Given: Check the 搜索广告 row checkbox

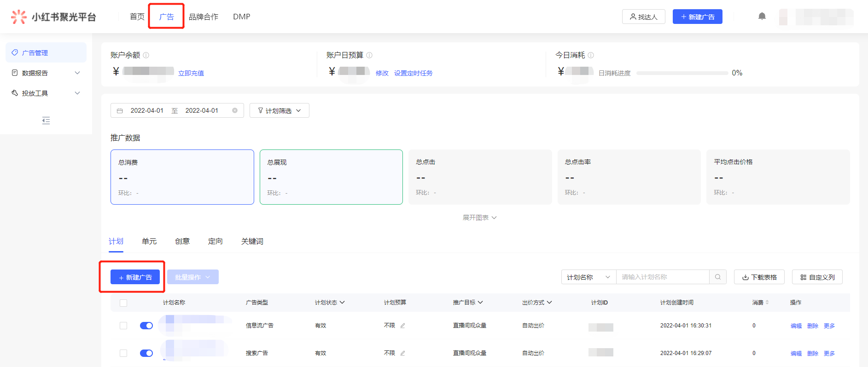Looking at the screenshot, I should (123, 353).
